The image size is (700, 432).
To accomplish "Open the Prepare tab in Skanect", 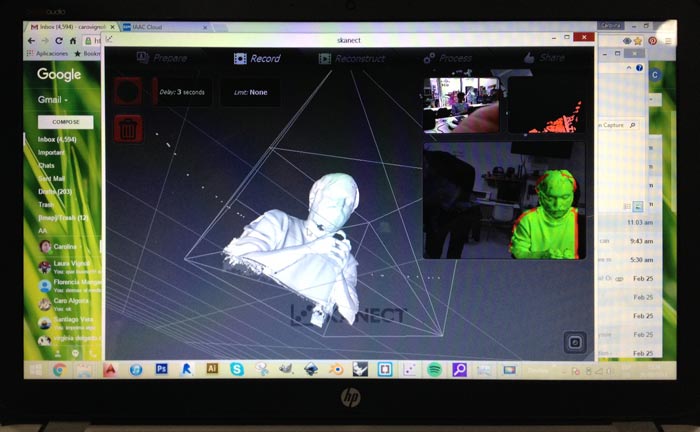I will pos(162,58).
